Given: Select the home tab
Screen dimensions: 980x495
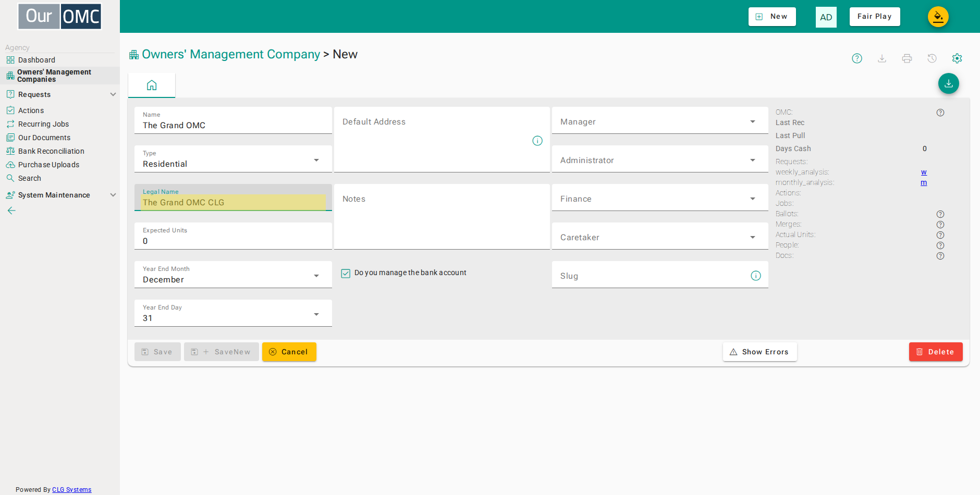Looking at the screenshot, I should [152, 85].
